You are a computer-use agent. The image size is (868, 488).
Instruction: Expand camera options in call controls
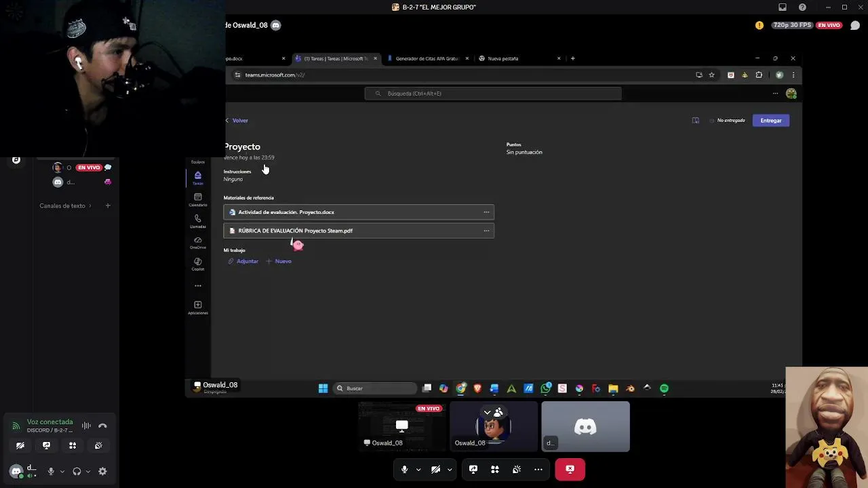449,469
